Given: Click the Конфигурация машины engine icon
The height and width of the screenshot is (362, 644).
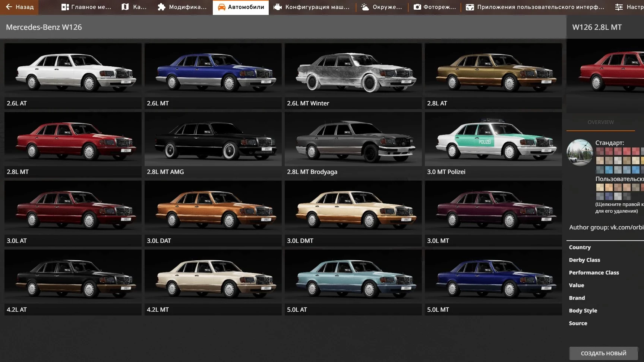Looking at the screenshot, I should pyautogui.click(x=278, y=7).
